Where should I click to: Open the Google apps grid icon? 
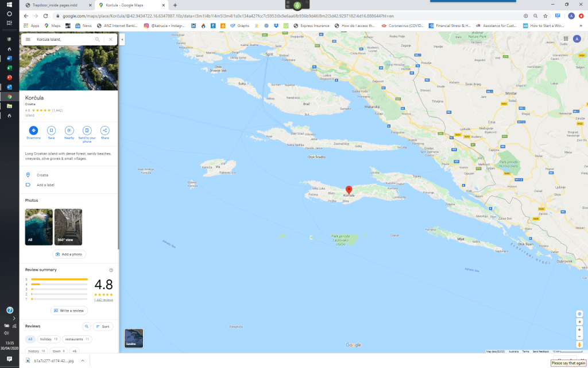(566, 39)
